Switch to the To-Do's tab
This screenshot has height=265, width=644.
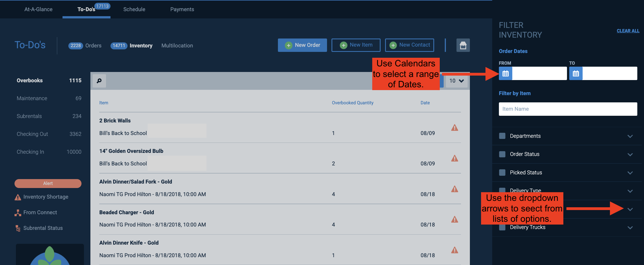(86, 9)
